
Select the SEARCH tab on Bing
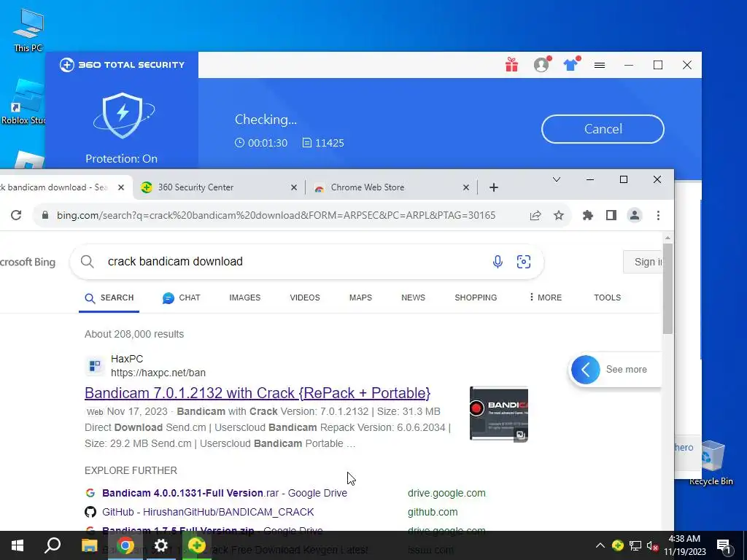tap(109, 298)
